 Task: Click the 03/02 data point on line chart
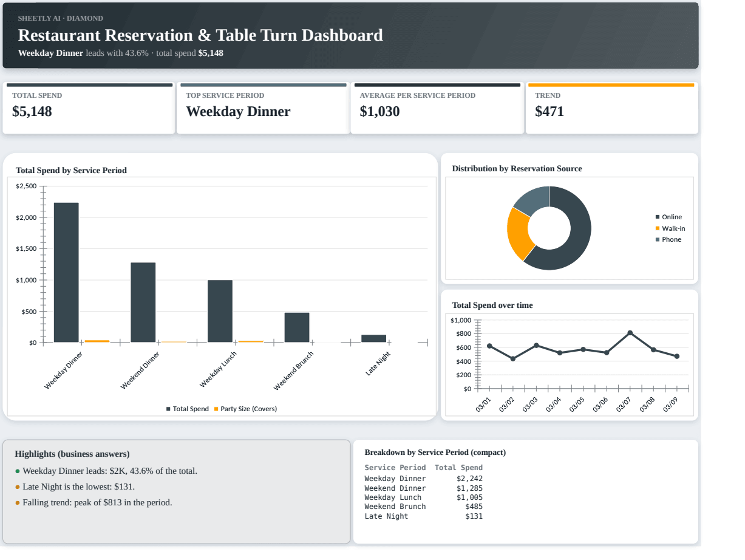pos(513,359)
